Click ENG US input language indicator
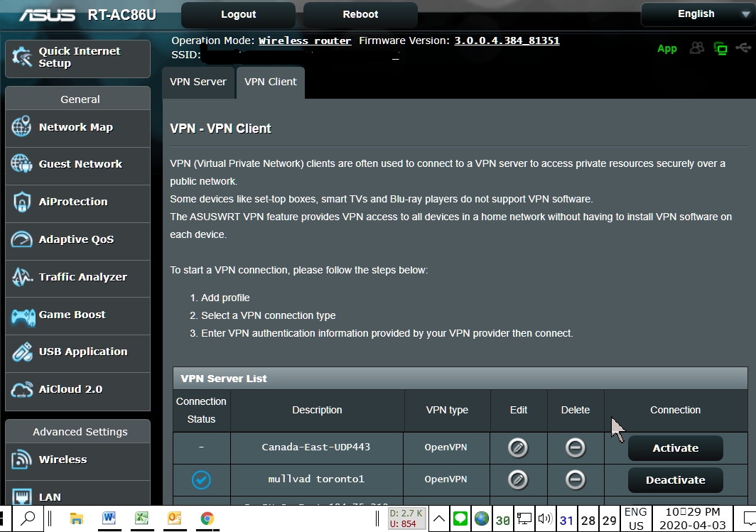The image size is (756, 532). (635, 519)
